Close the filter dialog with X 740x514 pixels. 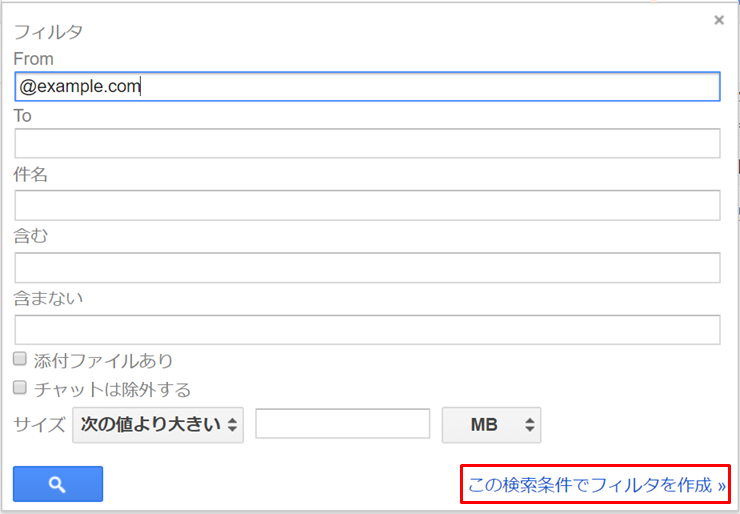(x=718, y=20)
